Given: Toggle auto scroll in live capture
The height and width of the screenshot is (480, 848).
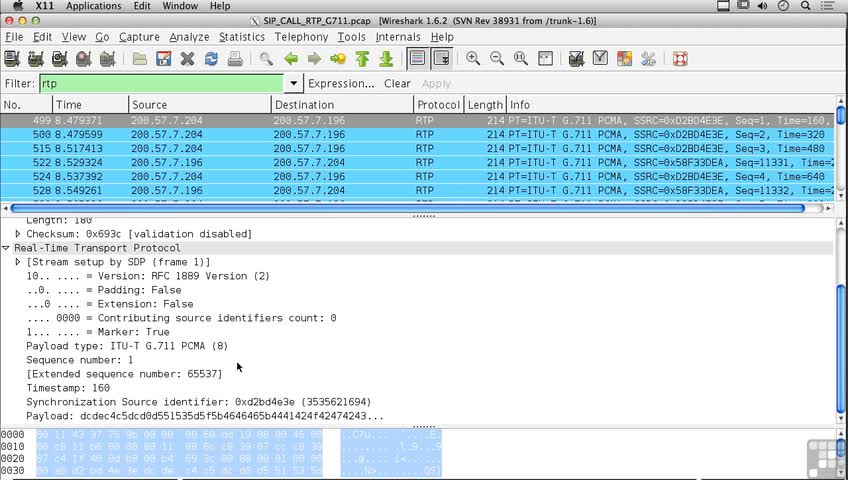Looking at the screenshot, I should [441, 58].
